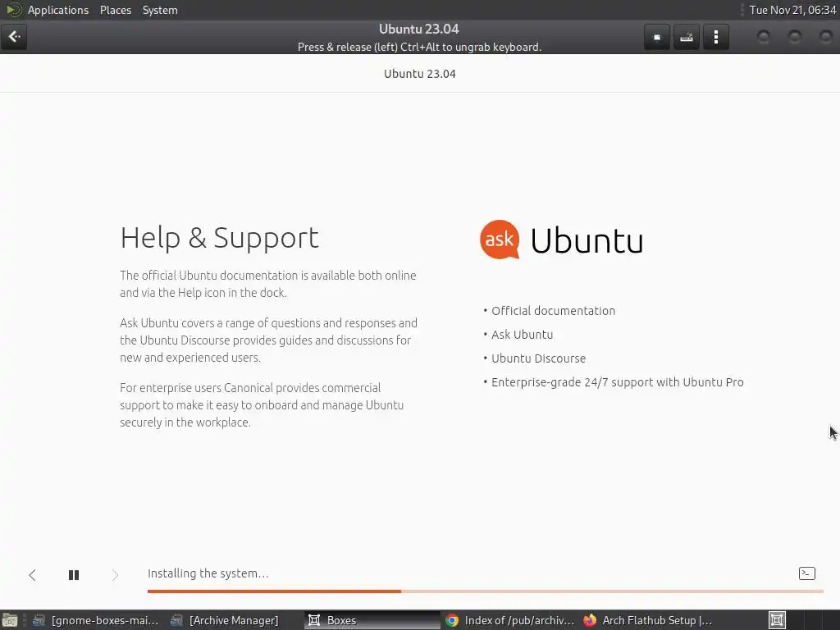Image resolution: width=840 pixels, height=630 pixels.
Task: Open the Places menu
Action: [x=115, y=10]
